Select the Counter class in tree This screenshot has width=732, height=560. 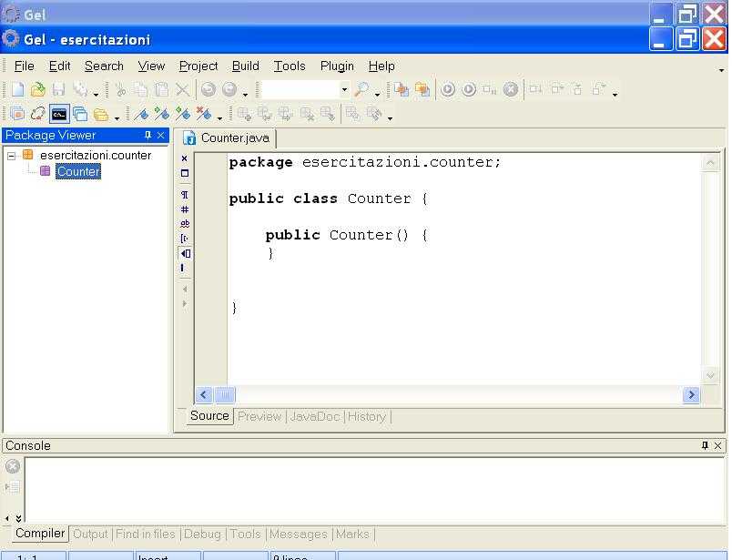[77, 171]
